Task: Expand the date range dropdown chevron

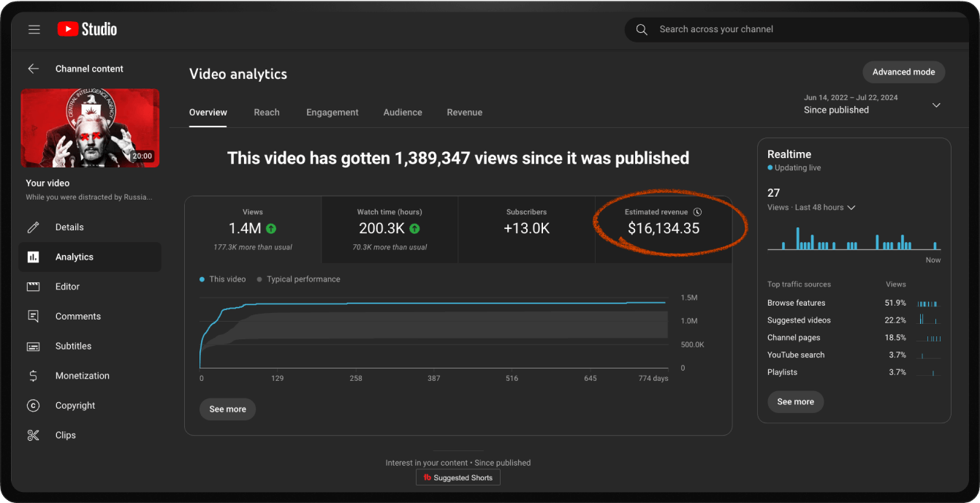Action: tap(936, 105)
